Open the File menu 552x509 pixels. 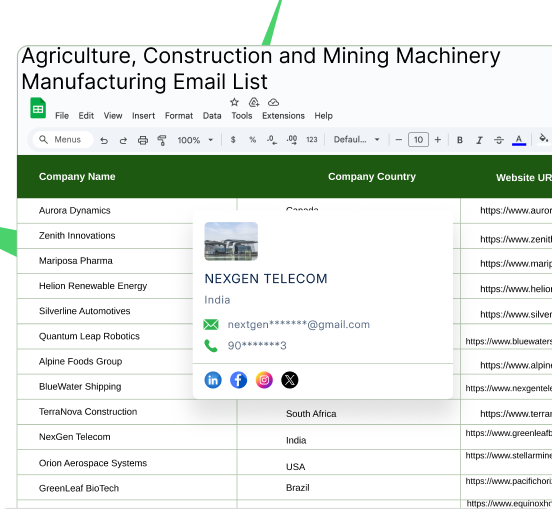point(62,116)
